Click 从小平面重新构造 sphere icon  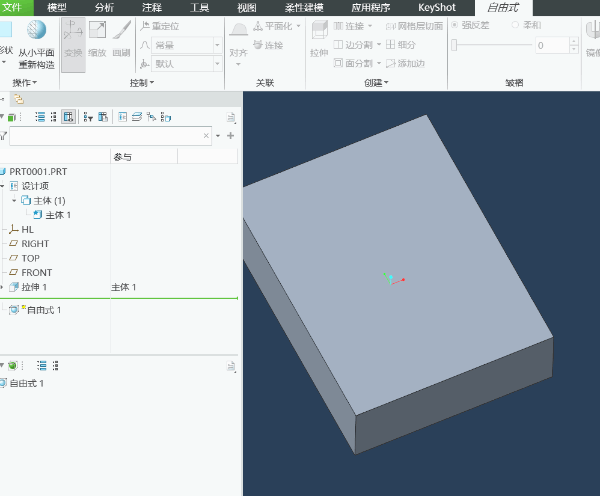click(x=37, y=30)
